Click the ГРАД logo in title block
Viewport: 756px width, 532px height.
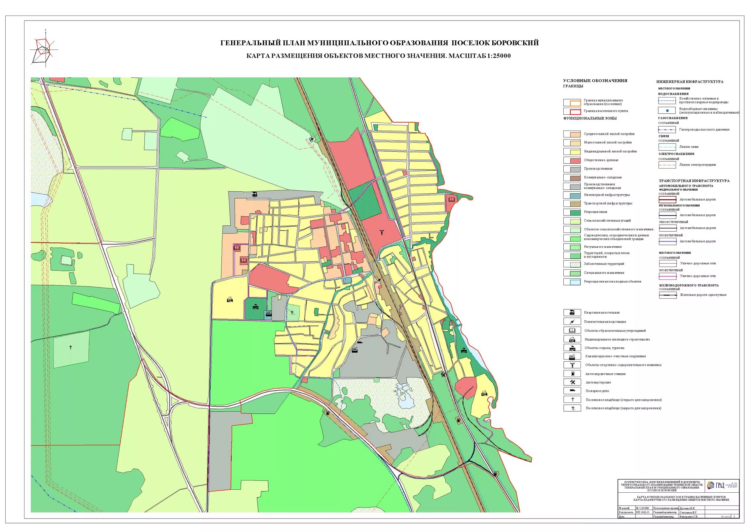pyautogui.click(x=717, y=485)
